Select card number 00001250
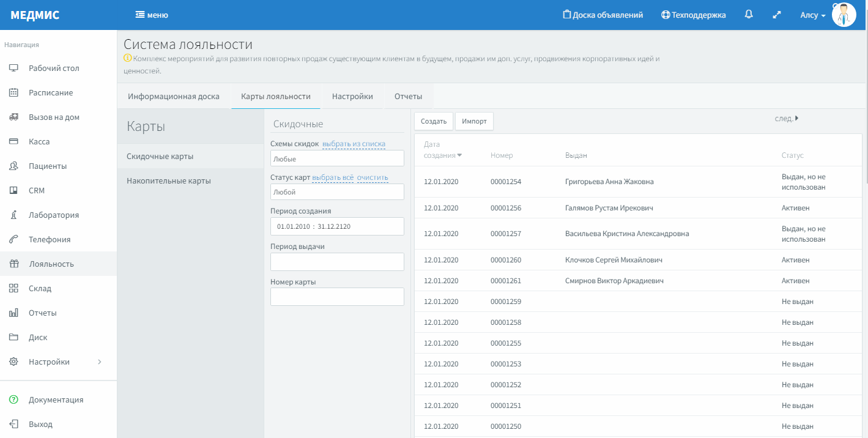 [506, 426]
